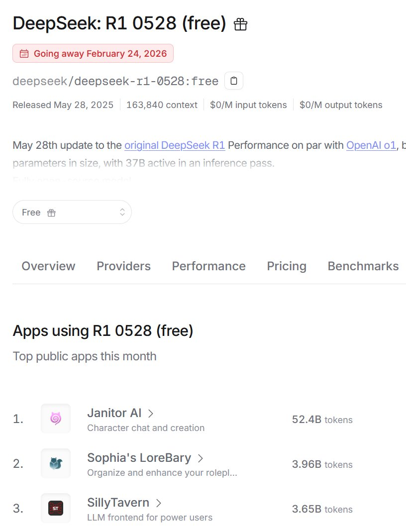Open the OpenAI o1 link
406x532 pixels.
371,145
